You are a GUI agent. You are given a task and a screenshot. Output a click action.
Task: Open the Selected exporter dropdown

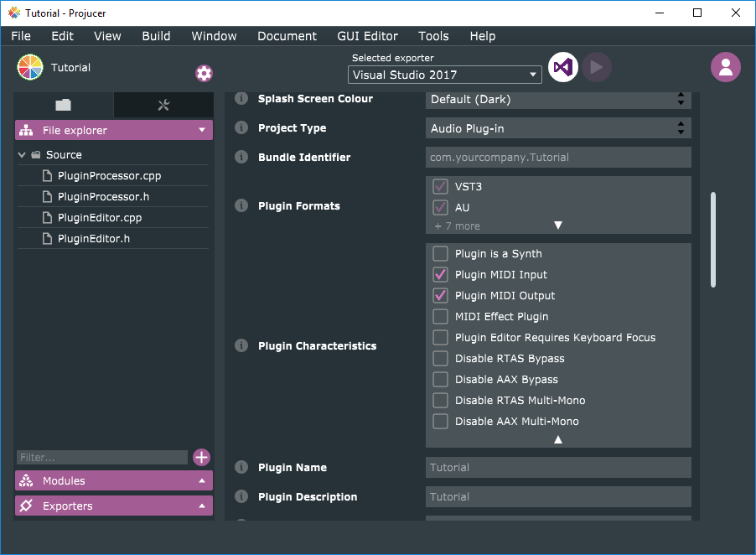444,75
